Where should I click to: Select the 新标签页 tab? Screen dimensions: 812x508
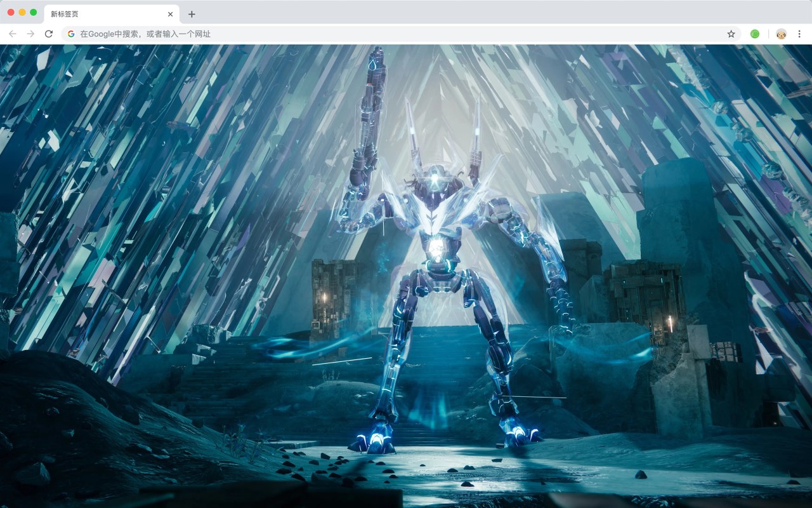pos(112,14)
